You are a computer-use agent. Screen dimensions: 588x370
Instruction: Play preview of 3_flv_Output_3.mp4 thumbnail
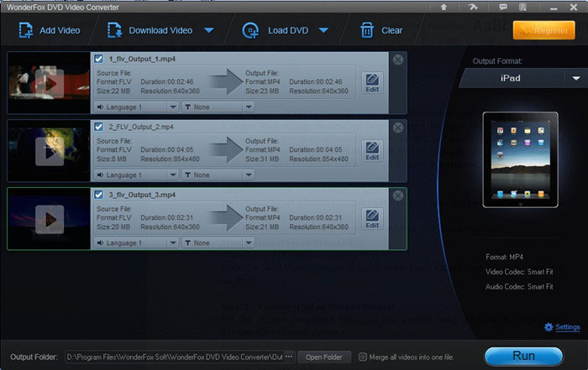pos(50,220)
